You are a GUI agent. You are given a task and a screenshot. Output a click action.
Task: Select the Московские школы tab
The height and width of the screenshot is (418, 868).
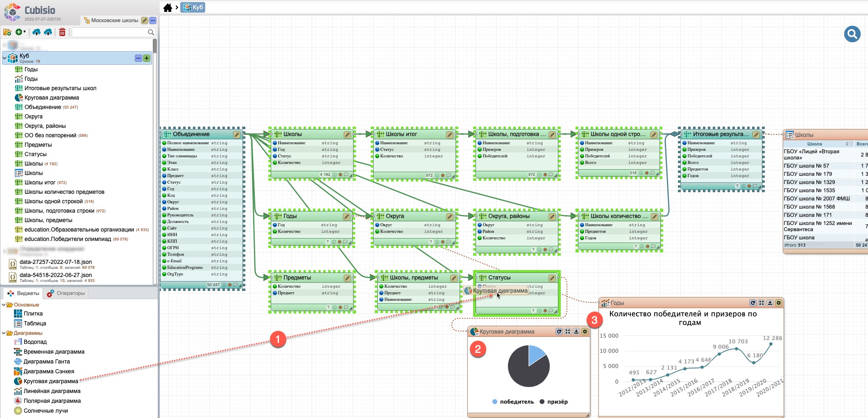coord(114,20)
